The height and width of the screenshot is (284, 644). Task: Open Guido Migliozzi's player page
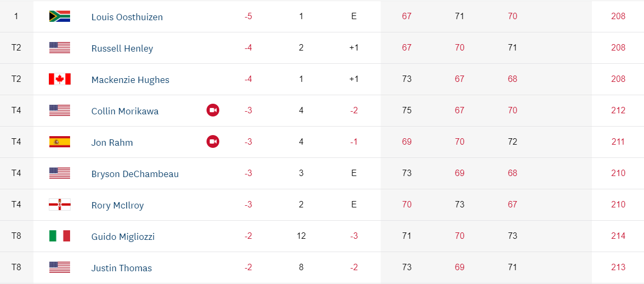coord(123,237)
